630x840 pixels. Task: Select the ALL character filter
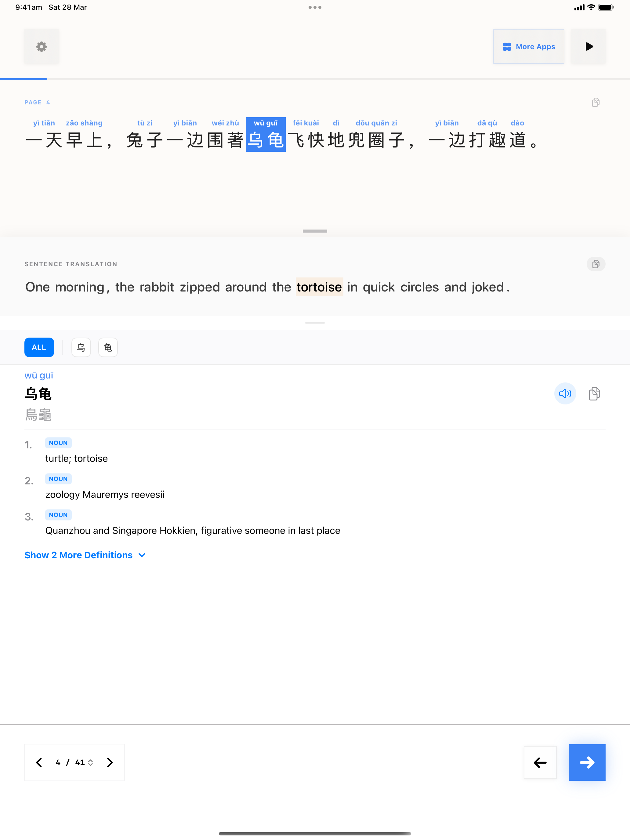click(39, 347)
